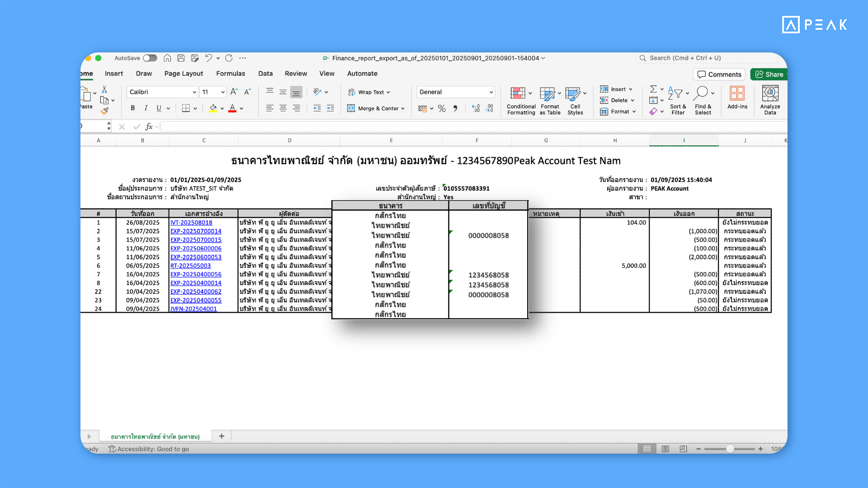
Task: Switch to the Page Layout tab
Action: [184, 74]
